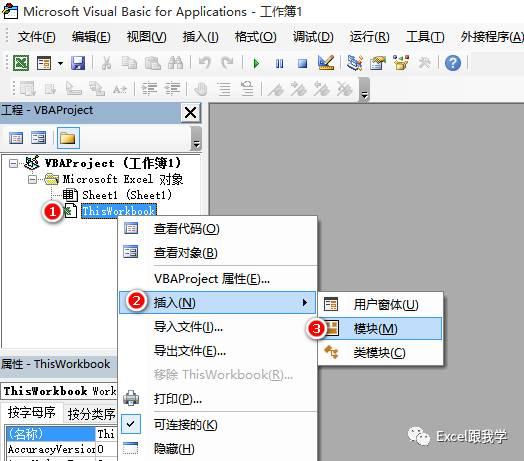
Task: Open the Project Explorer toolbar icon
Action: coord(355,63)
